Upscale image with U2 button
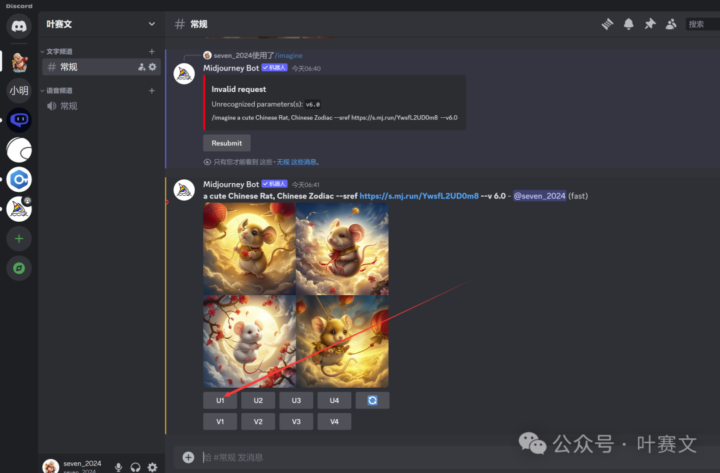The height and width of the screenshot is (473, 720). pos(258,400)
